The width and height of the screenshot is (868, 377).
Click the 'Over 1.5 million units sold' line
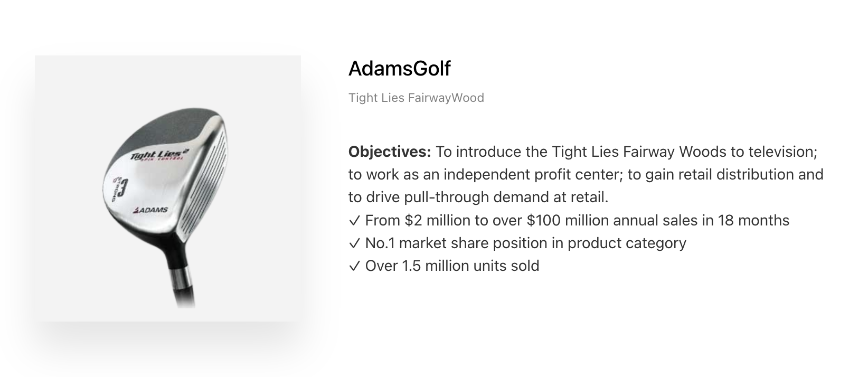click(452, 266)
